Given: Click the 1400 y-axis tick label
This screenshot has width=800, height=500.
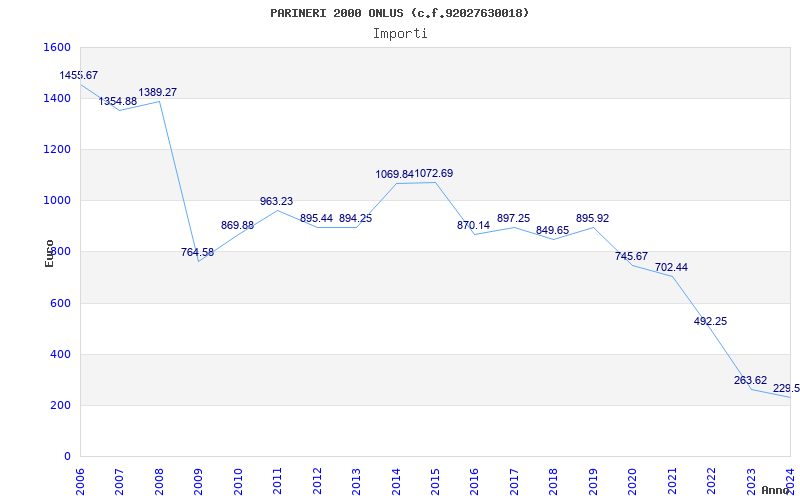Looking at the screenshot, I should [x=58, y=98].
